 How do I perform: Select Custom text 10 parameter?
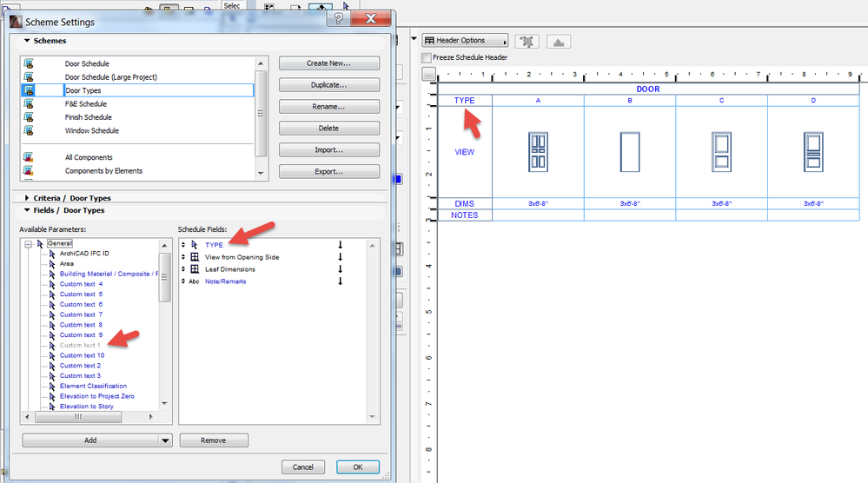click(x=82, y=355)
